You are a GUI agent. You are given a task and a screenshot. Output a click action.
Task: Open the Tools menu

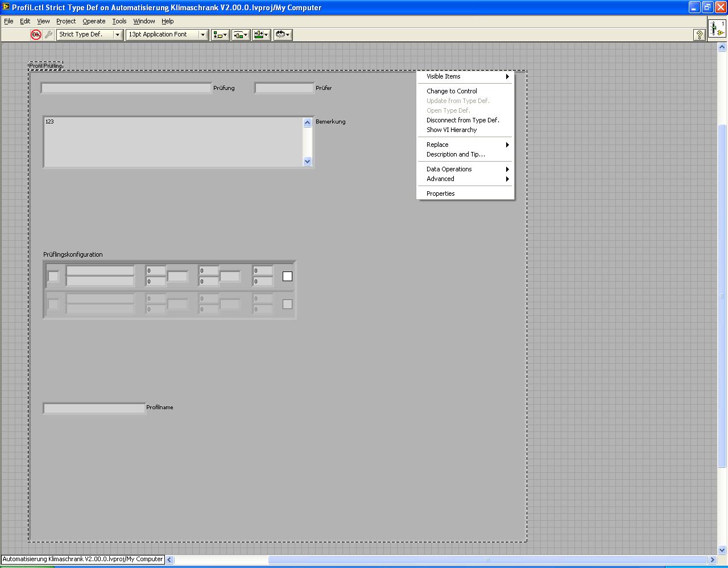119,21
